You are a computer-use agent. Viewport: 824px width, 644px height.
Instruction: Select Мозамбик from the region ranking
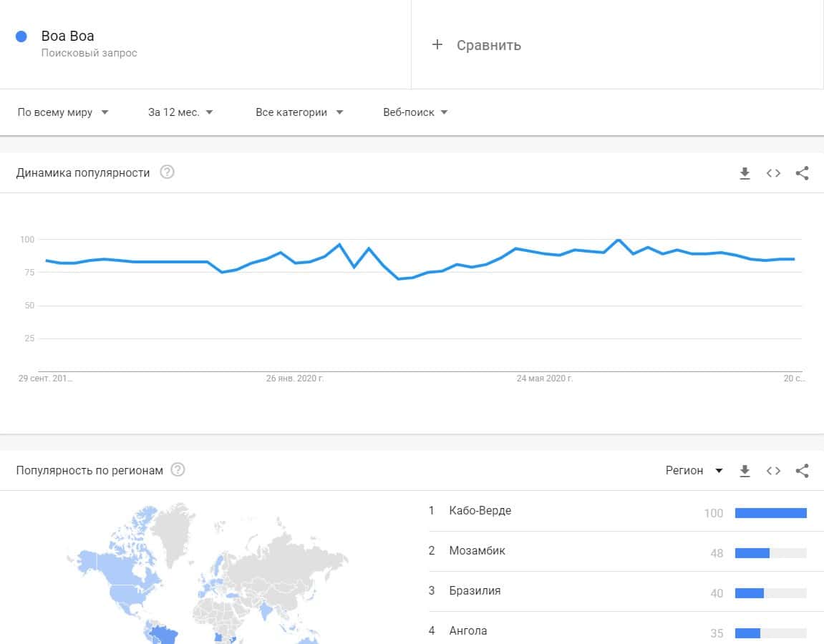point(477,551)
